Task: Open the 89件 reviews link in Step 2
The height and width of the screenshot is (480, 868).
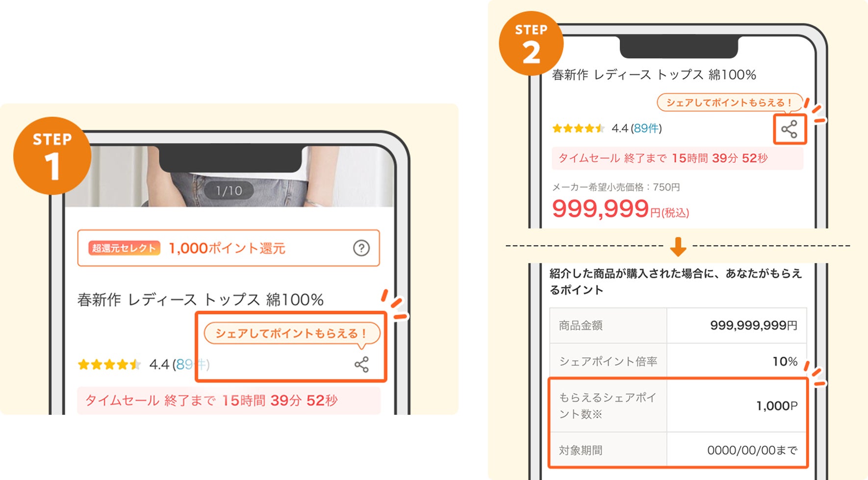Action: pyautogui.click(x=646, y=128)
